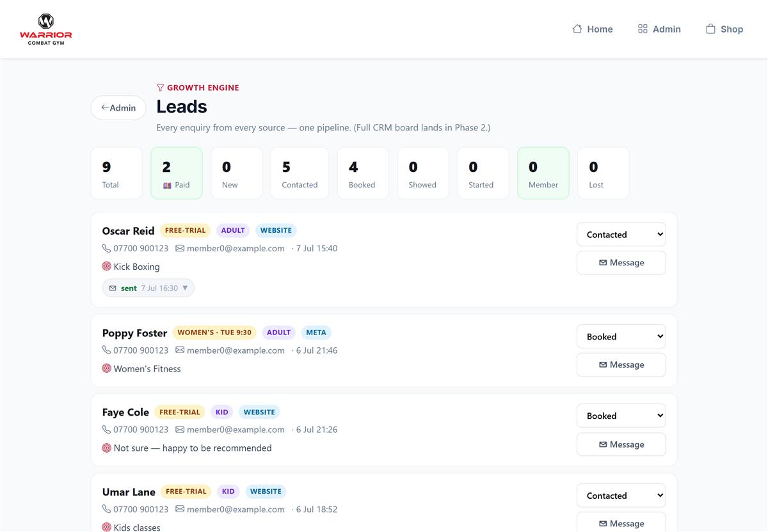Filter leads by the Member card
768x532 pixels.
click(543, 173)
